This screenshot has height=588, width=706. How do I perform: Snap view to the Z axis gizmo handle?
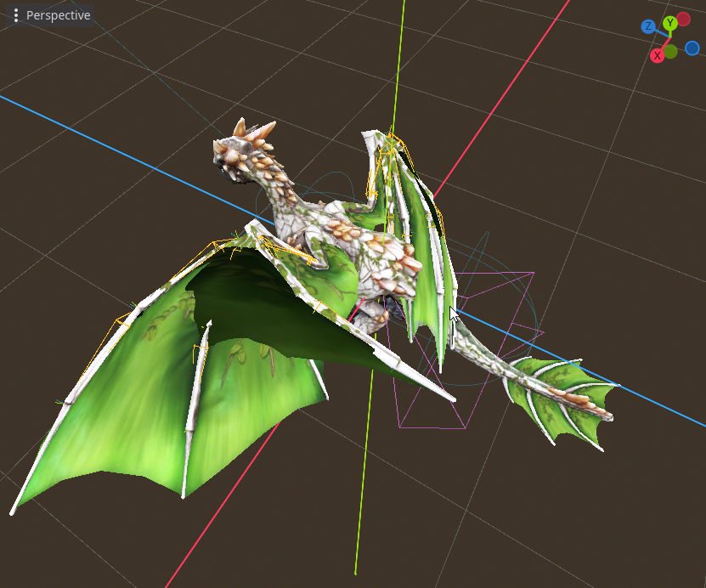648,26
